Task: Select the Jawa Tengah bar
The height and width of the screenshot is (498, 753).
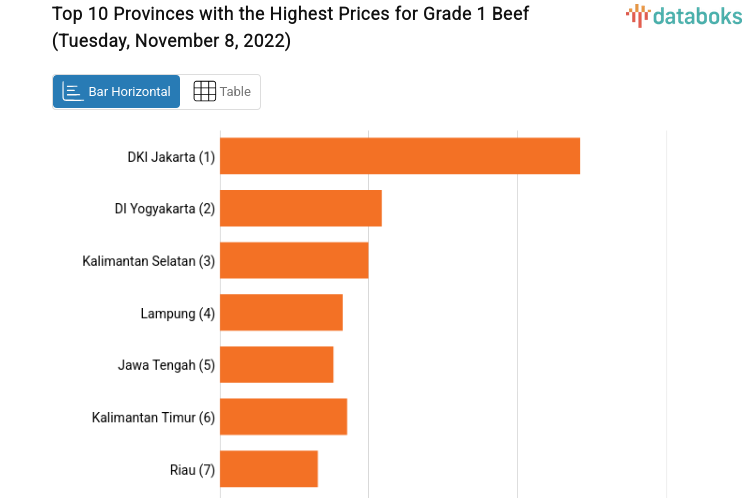Action: pyautogui.click(x=276, y=364)
